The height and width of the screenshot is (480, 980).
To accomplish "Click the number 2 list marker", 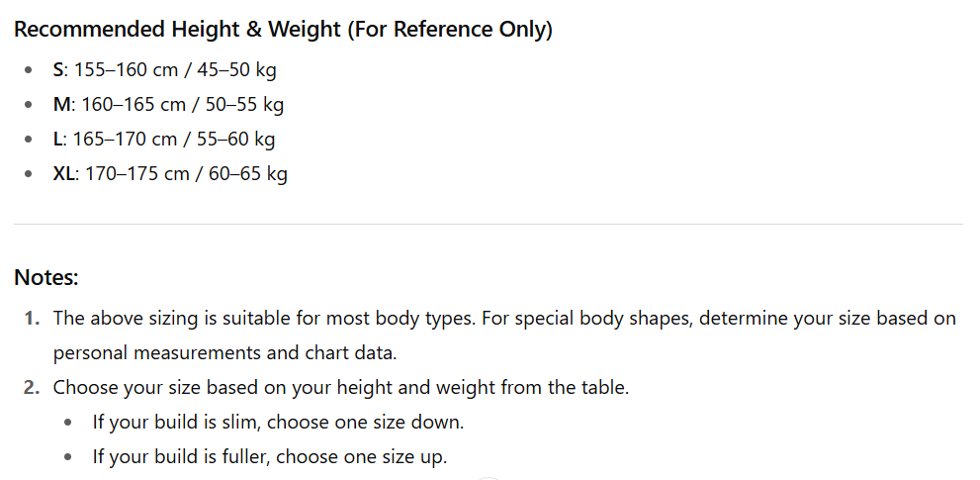I will coord(33,388).
